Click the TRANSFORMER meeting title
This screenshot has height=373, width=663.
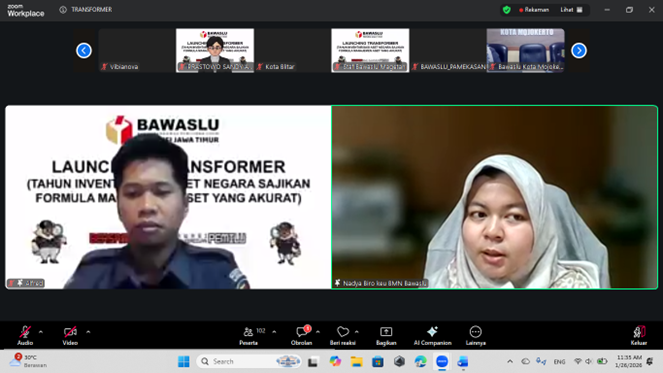[92, 9]
